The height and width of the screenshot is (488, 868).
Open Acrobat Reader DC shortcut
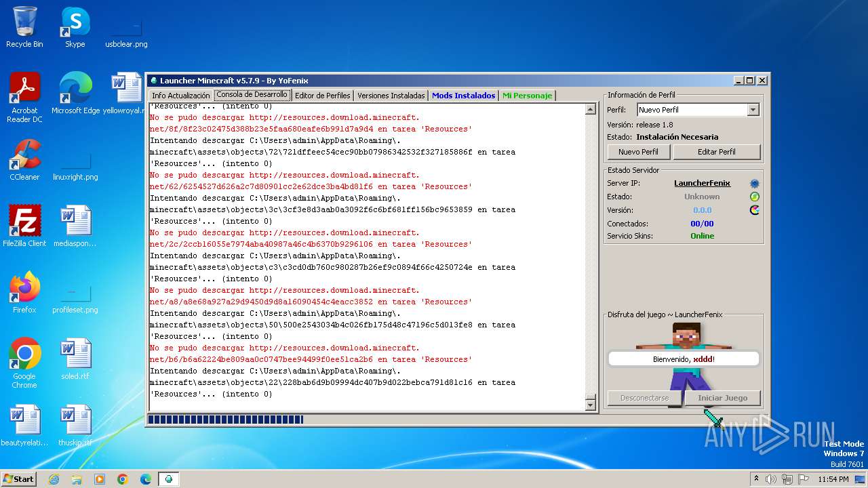coord(24,98)
